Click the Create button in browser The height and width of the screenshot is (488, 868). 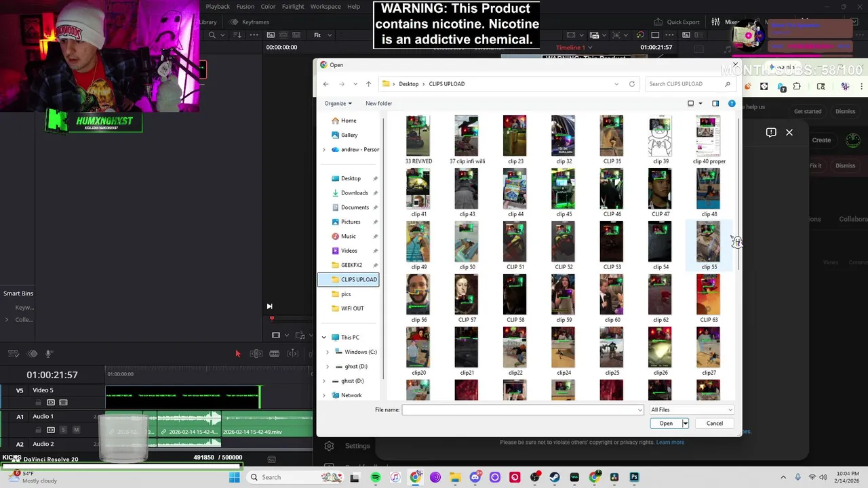tap(821, 140)
